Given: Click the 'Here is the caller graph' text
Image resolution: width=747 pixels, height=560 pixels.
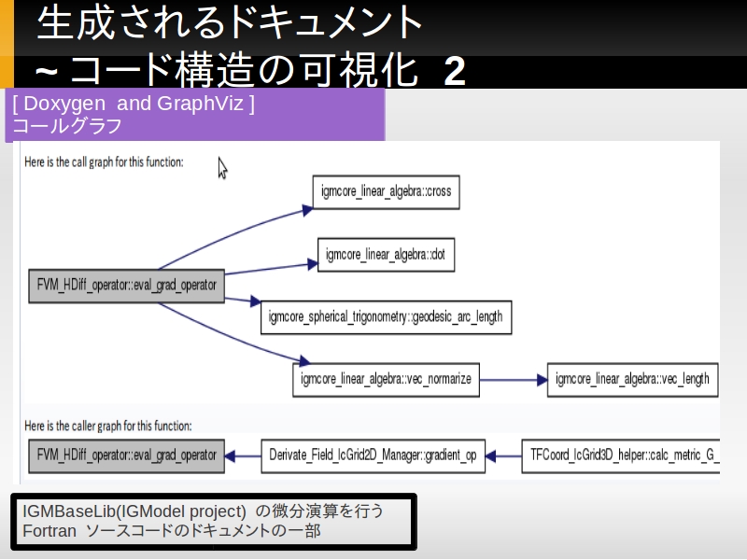Looking at the screenshot, I should tap(107, 426).
